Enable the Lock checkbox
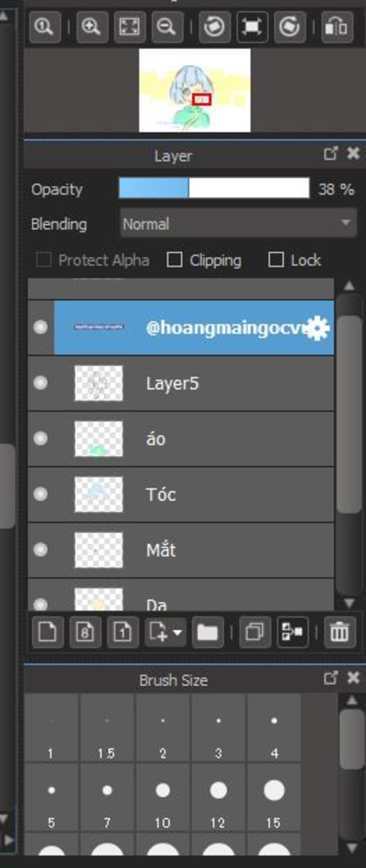Screen dimensions: 366x868 (x=276, y=260)
